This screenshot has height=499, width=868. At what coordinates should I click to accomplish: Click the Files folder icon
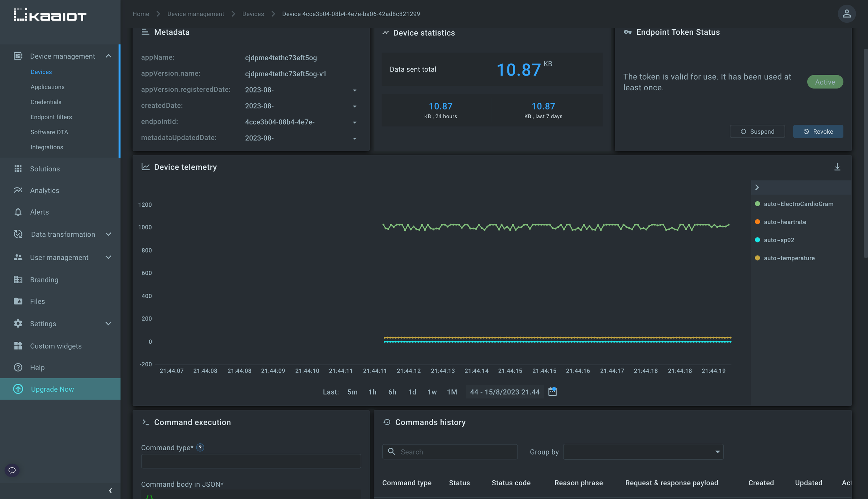tap(18, 301)
